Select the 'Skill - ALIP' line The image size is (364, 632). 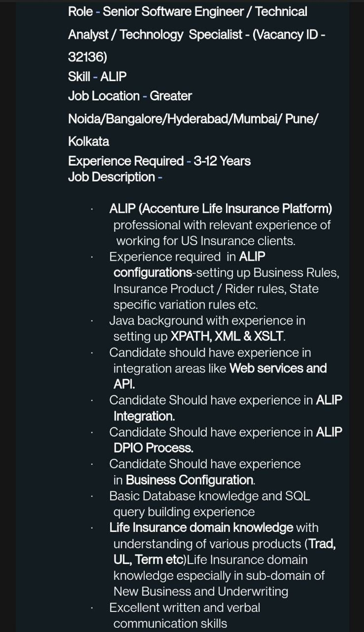[x=97, y=77]
